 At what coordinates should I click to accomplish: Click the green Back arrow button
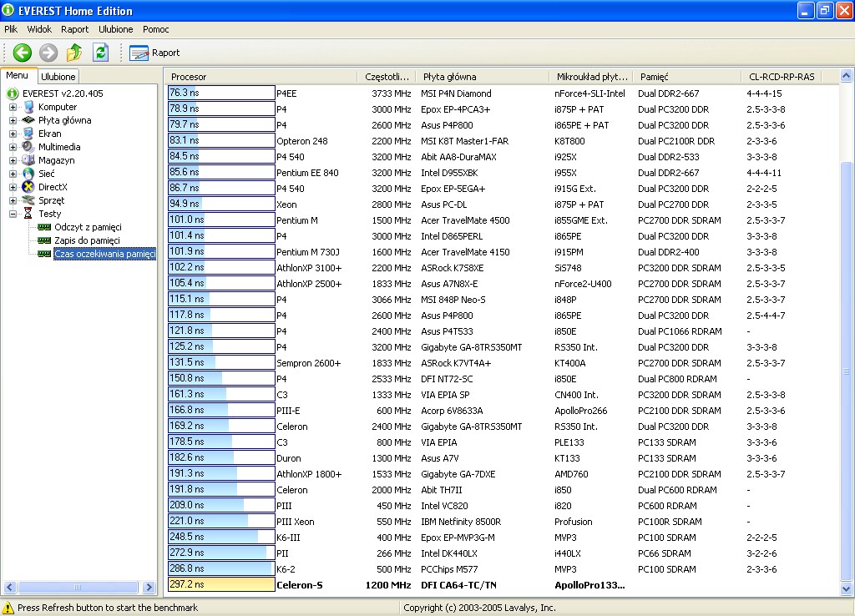(x=23, y=53)
